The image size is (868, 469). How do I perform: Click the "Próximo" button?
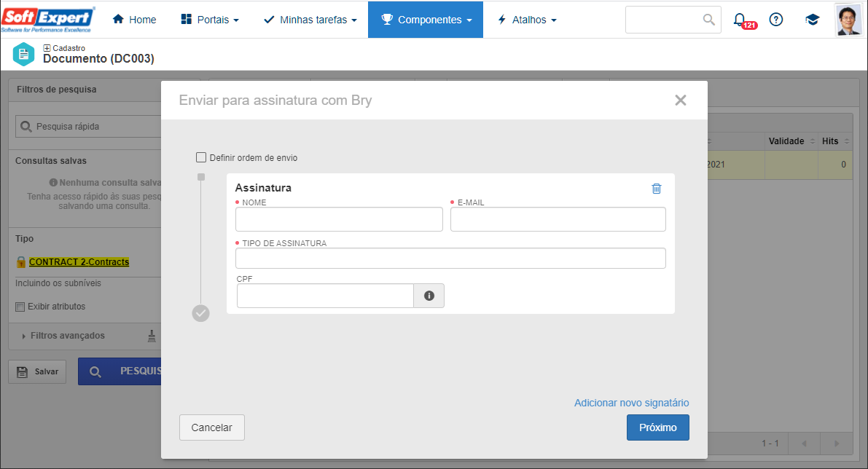pos(657,427)
